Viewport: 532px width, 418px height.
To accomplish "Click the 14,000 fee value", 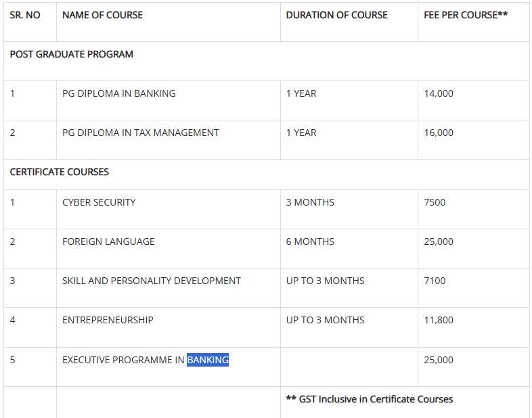I will (x=439, y=93).
